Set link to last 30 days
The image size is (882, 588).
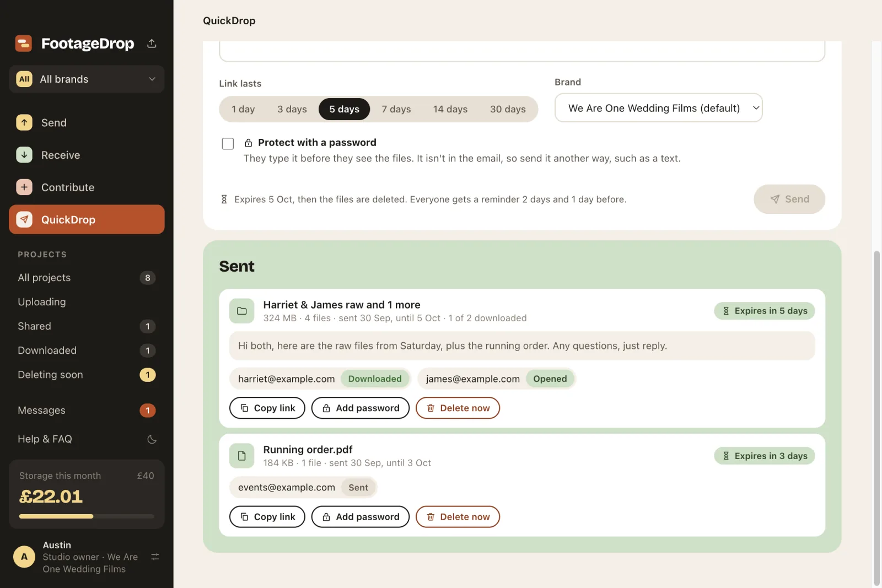click(x=508, y=109)
